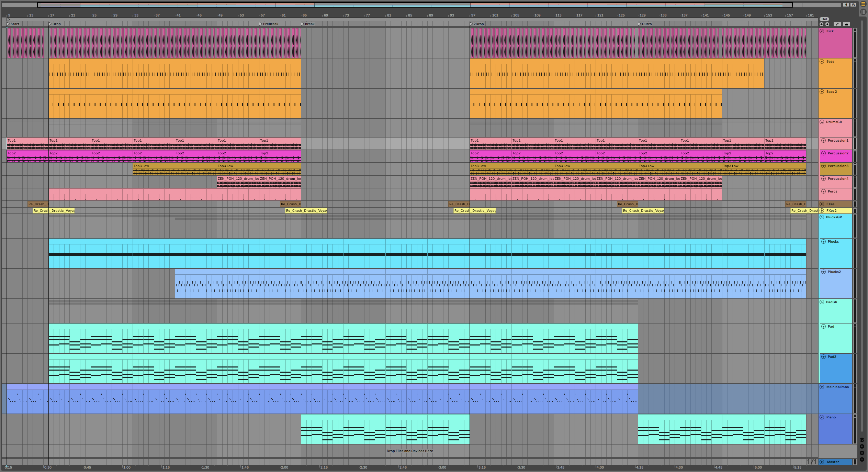Toggle Optimize Arrangement Width W button

point(853,5)
